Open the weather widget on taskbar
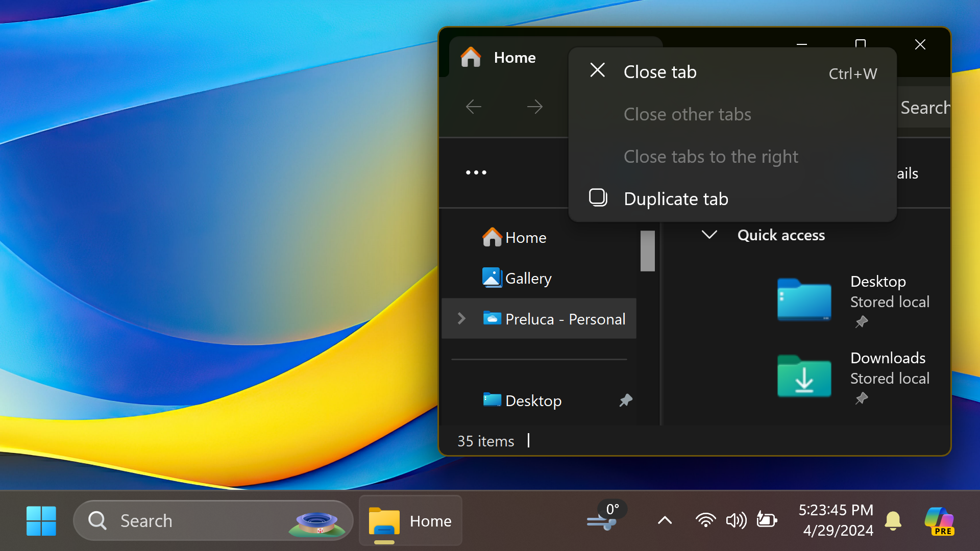 (606, 516)
